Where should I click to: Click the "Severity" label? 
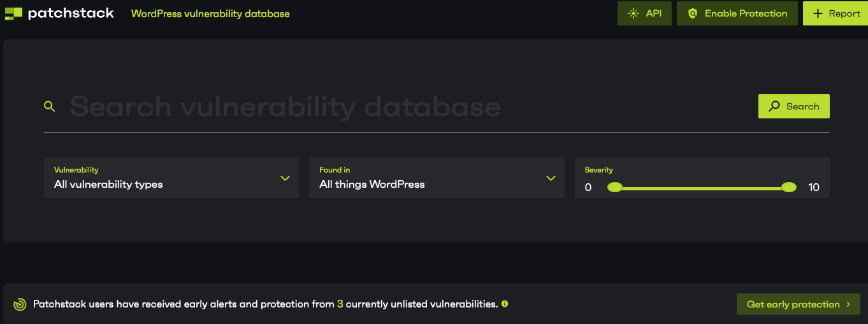tap(599, 170)
